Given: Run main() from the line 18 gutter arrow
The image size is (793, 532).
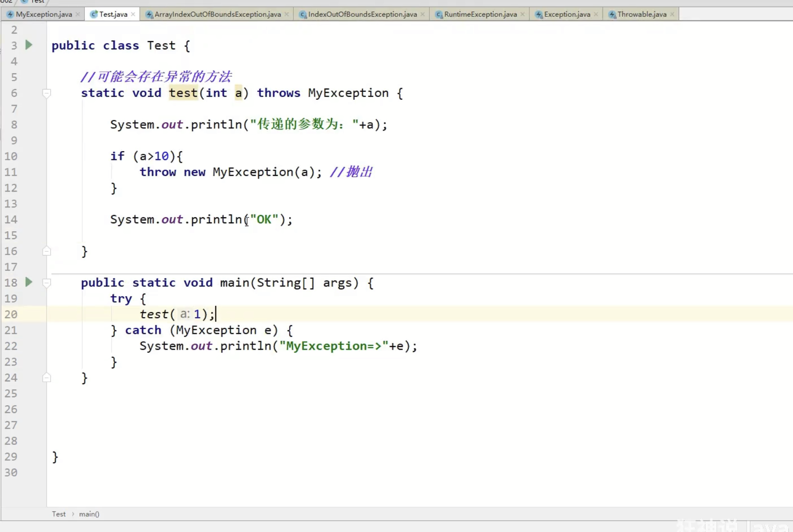Looking at the screenshot, I should click(x=29, y=282).
